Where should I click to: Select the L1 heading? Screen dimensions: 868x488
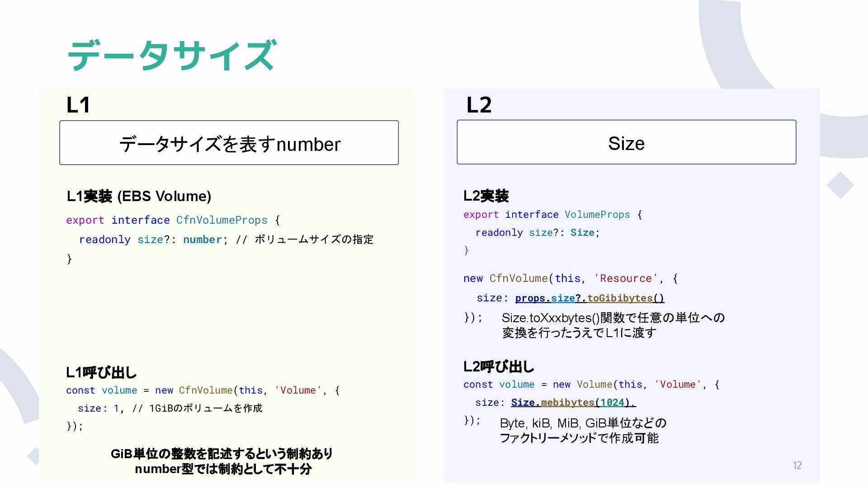point(78,105)
